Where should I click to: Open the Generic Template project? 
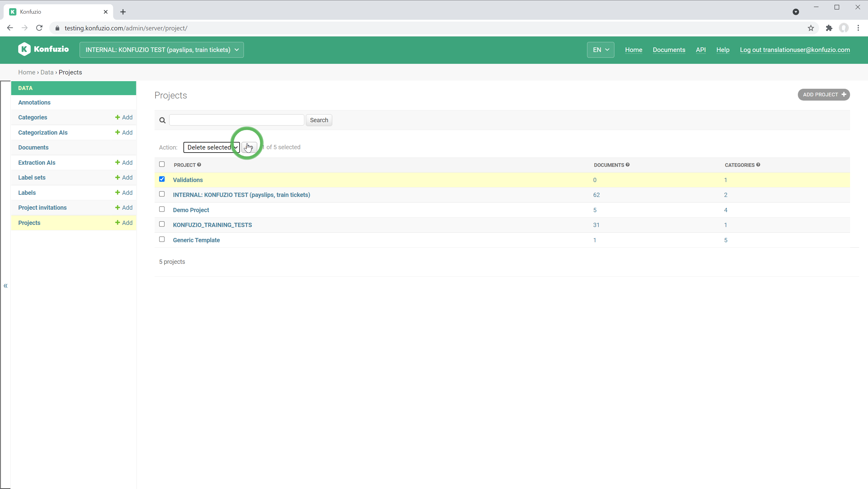point(196,240)
